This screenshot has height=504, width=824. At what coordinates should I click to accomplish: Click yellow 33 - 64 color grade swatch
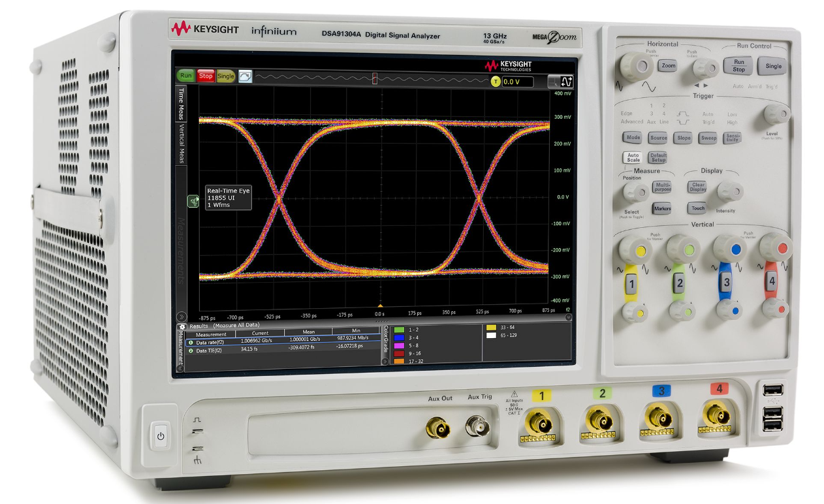click(492, 326)
